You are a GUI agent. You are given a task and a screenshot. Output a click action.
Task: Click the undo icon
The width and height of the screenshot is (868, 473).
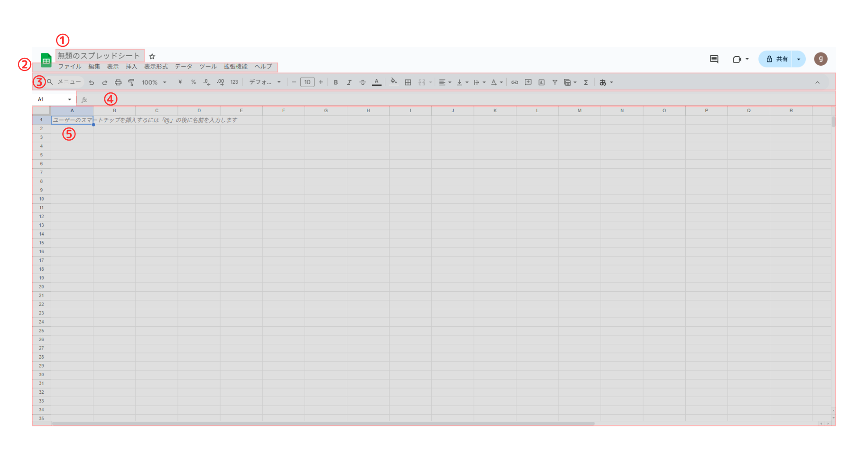[91, 82]
